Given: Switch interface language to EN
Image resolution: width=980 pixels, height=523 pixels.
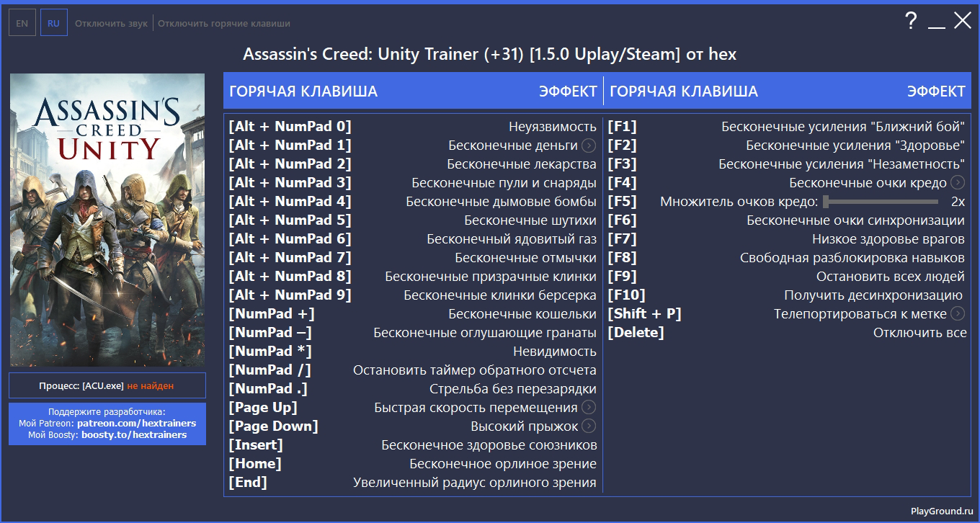Looking at the screenshot, I should point(22,23).
